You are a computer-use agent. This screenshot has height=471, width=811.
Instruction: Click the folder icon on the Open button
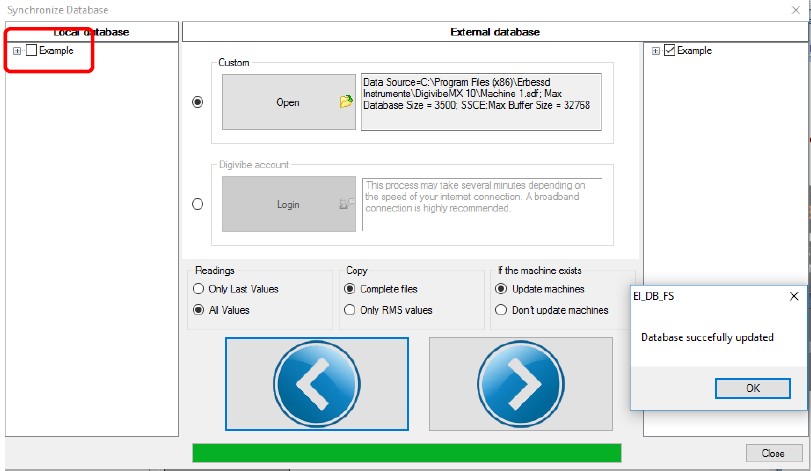(x=346, y=101)
